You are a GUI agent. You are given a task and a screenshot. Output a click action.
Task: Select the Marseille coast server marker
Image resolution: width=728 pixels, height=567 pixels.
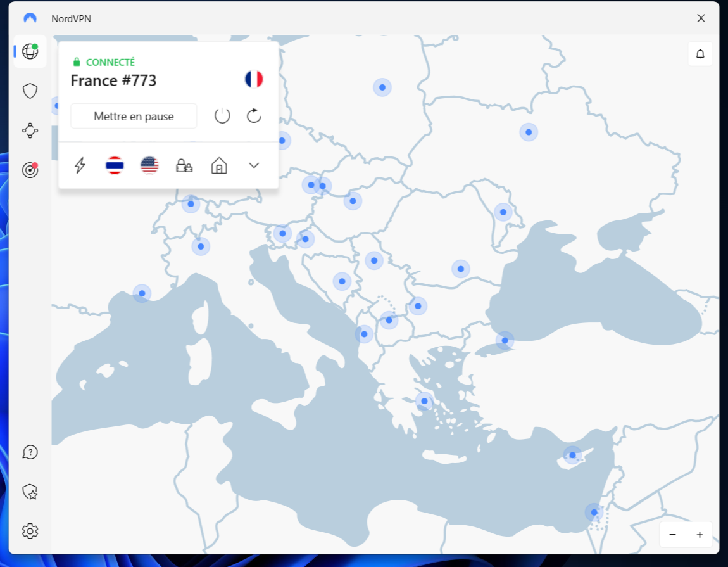[142, 294]
